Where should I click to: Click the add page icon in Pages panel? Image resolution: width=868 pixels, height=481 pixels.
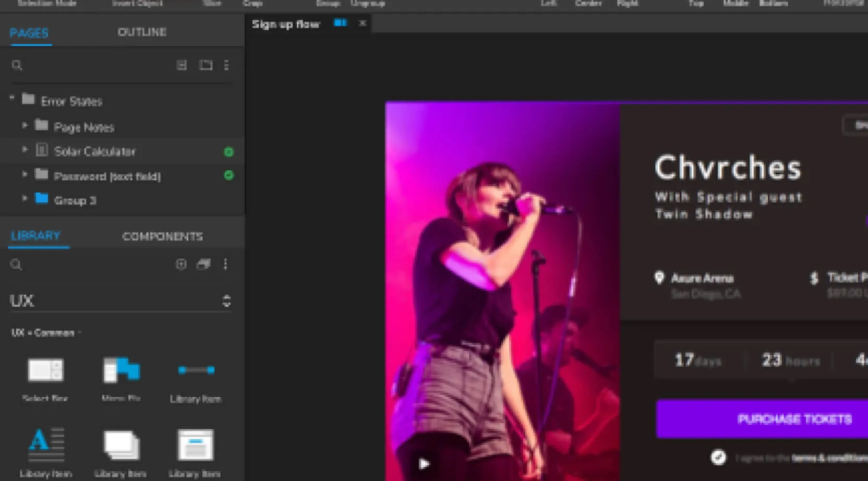tap(182, 65)
